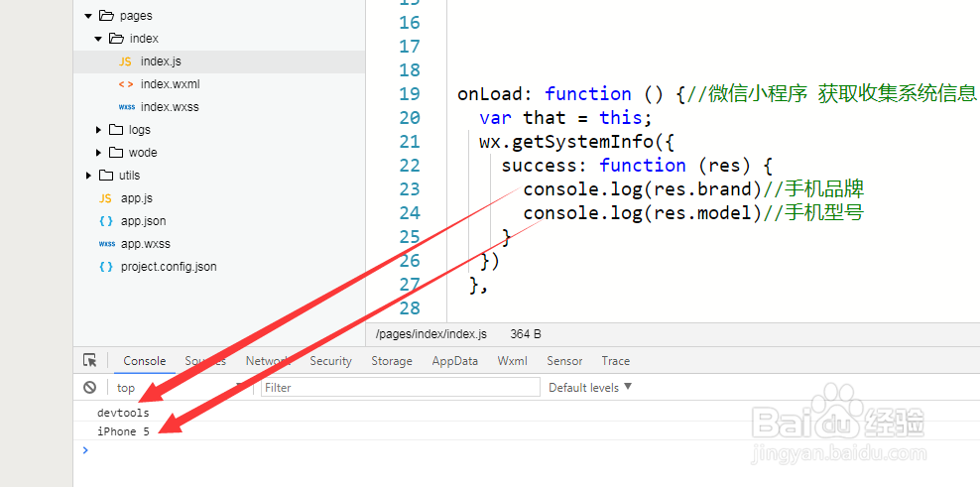The image size is (980, 487).
Task: Switch to the Console tab
Action: coord(145,361)
